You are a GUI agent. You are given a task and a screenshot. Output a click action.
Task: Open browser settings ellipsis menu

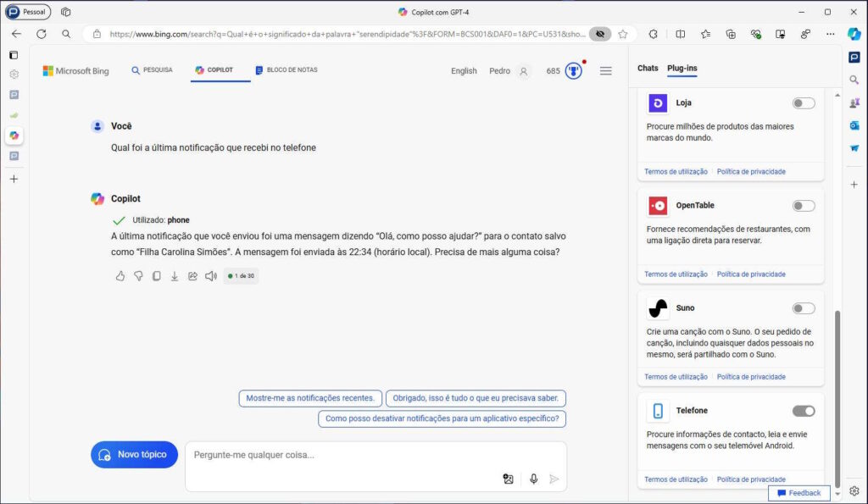(831, 34)
